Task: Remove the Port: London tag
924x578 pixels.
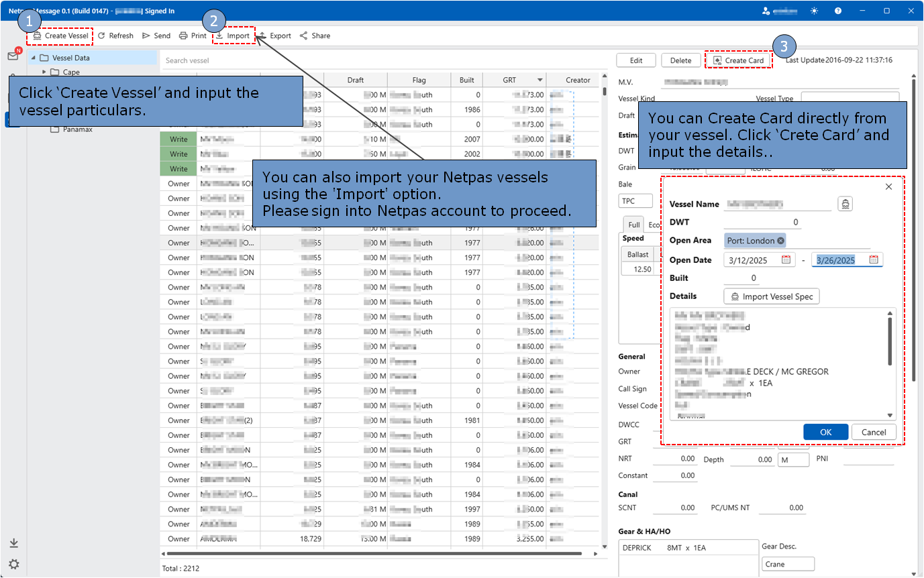Action: click(x=781, y=241)
